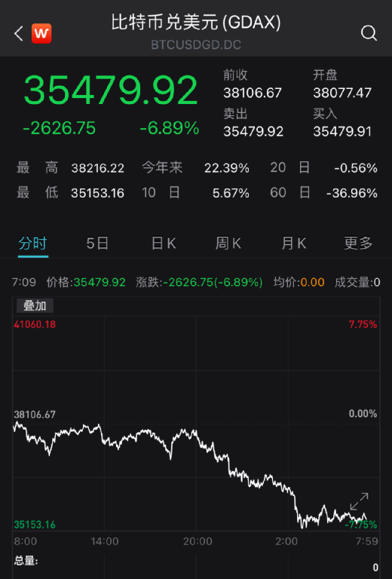Image resolution: width=392 pixels, height=579 pixels.
Task: Click the title 比特币兑美元 (GDAX)
Action: click(196, 22)
